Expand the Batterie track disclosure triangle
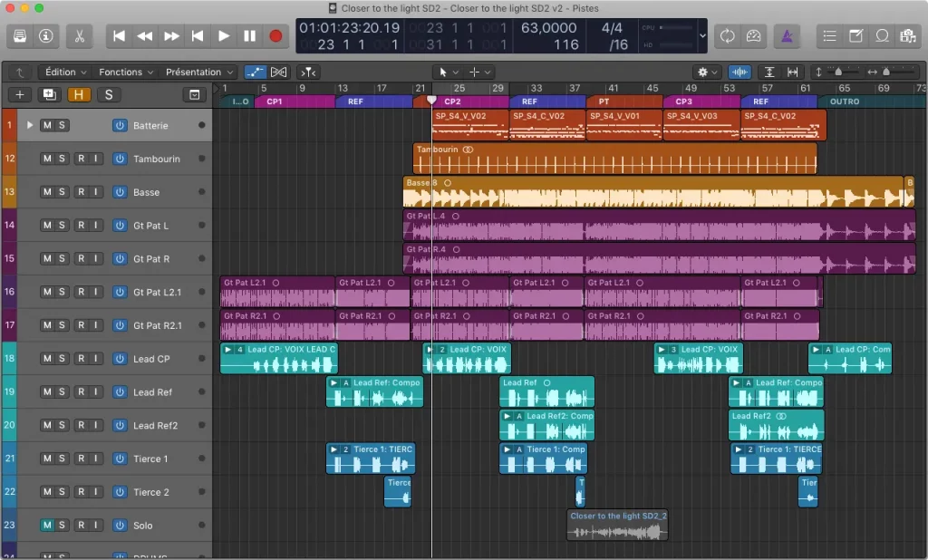The width and height of the screenshot is (928, 560). [x=29, y=125]
